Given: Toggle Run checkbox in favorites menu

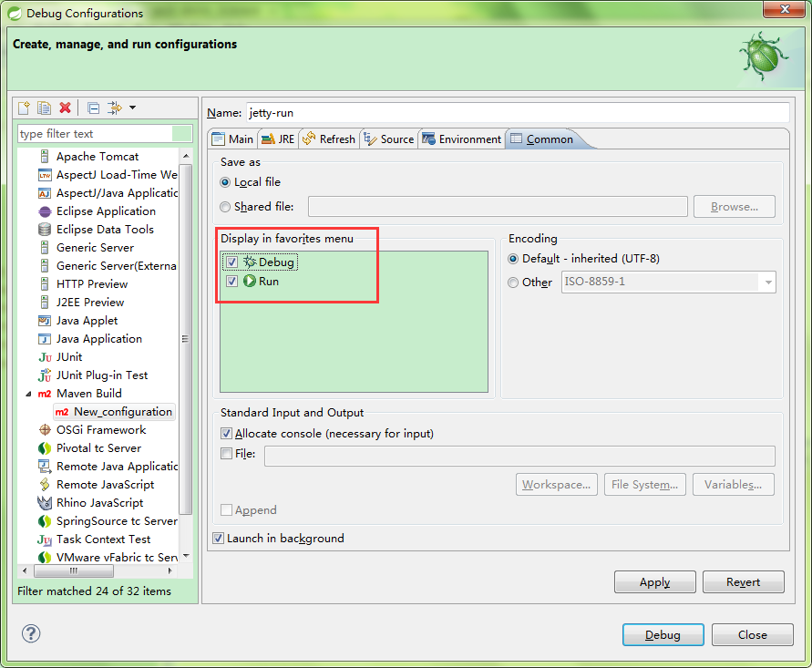Looking at the screenshot, I should coord(231,282).
